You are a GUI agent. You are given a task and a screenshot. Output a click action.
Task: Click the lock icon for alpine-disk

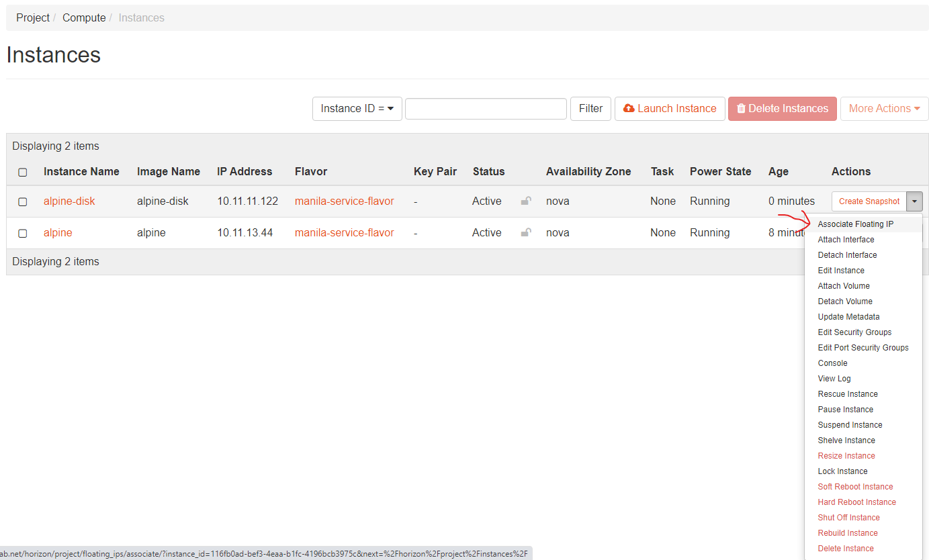[x=526, y=201]
